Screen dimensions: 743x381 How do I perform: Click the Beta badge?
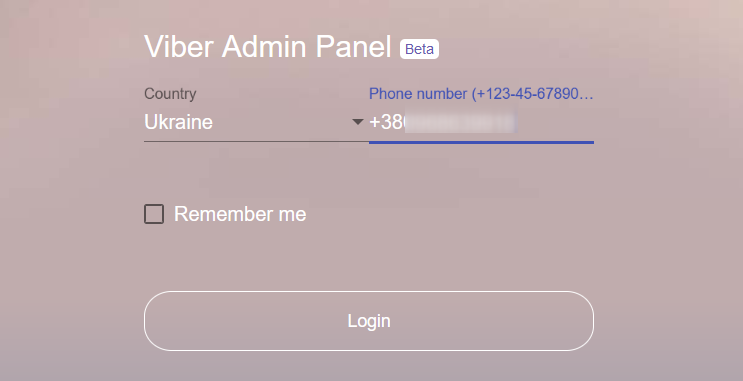[x=419, y=49]
